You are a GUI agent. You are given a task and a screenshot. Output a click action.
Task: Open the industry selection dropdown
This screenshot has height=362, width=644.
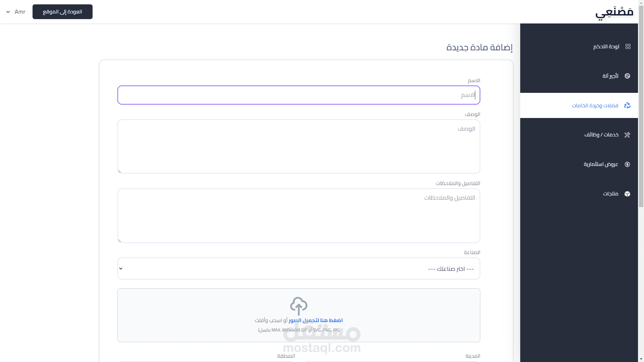[299, 268]
